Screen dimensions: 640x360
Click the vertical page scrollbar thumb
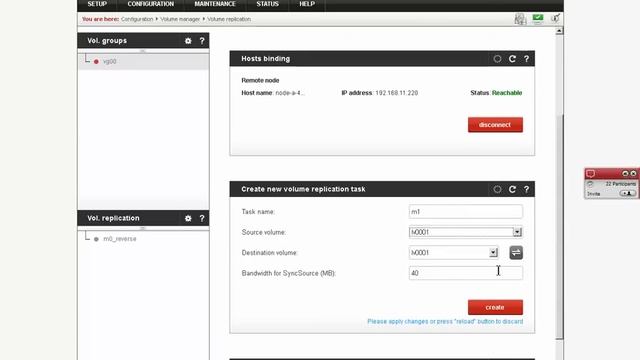click(559, 227)
